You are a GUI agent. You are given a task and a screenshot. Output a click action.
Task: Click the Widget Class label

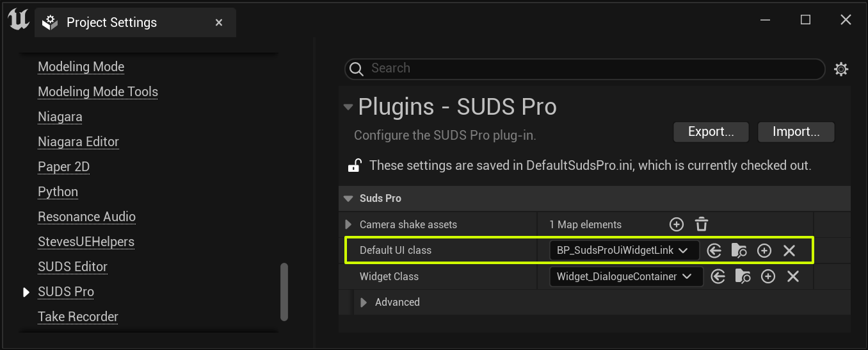coord(389,276)
